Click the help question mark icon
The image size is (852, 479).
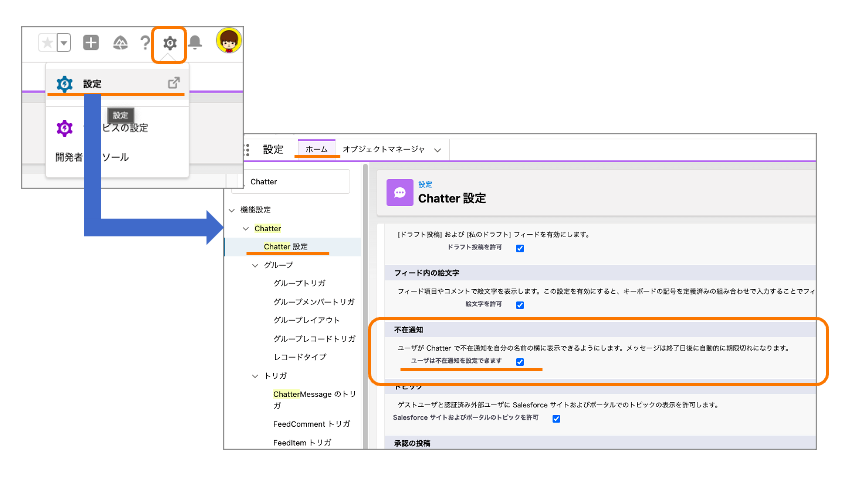[145, 42]
